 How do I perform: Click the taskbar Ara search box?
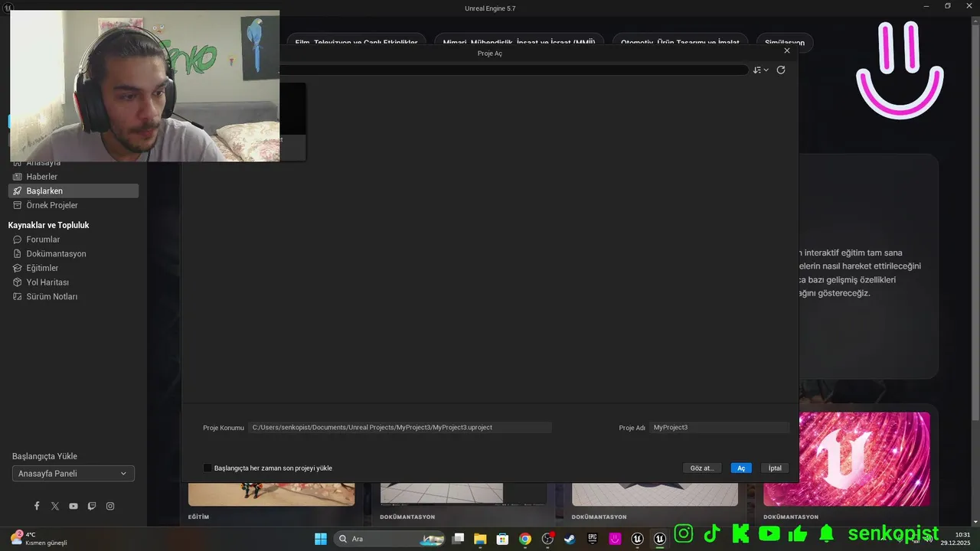tap(390, 539)
